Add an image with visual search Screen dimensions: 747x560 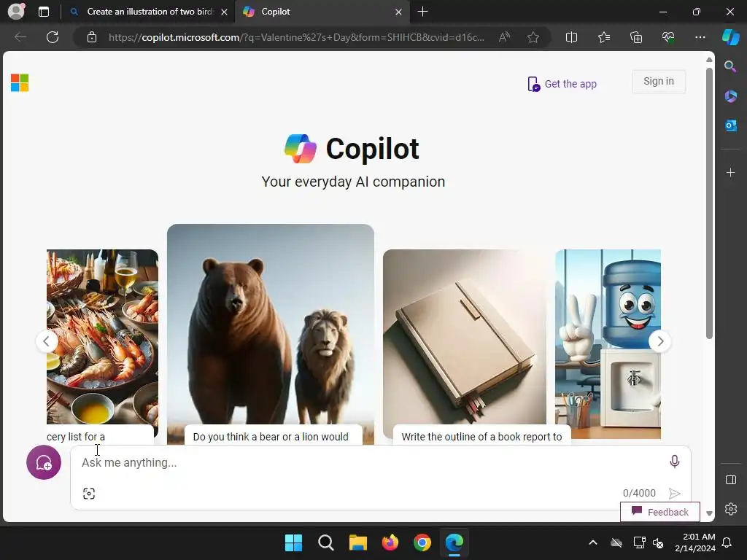(x=88, y=494)
